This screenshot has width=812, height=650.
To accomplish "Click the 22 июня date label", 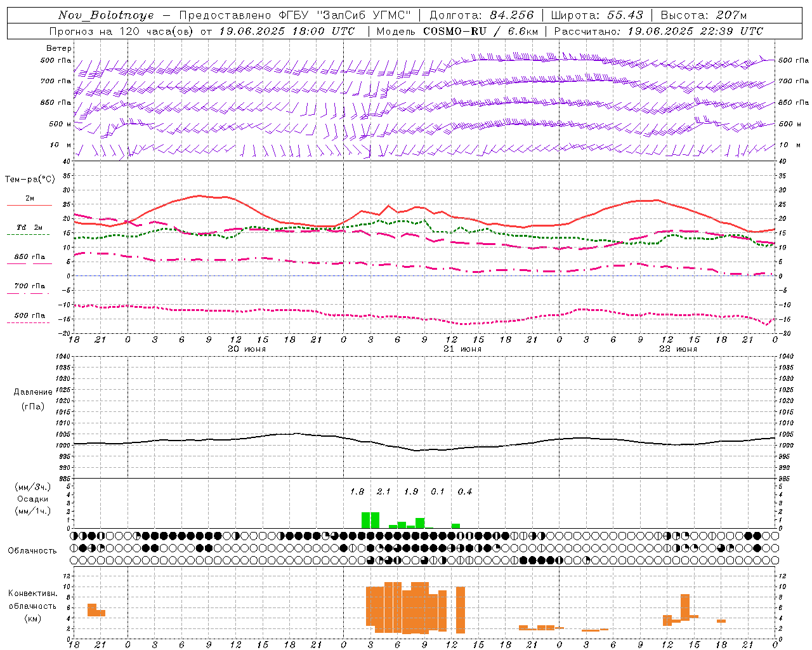I will click(678, 349).
